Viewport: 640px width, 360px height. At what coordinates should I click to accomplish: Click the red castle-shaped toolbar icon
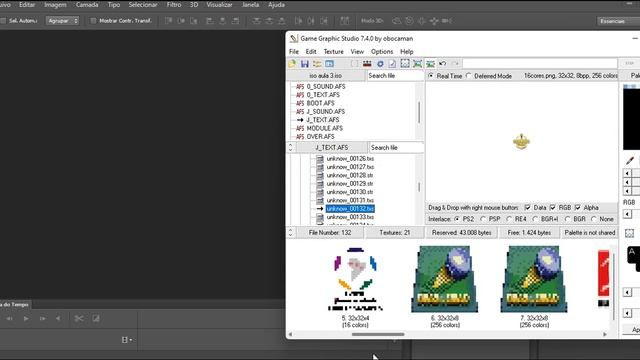point(367,64)
